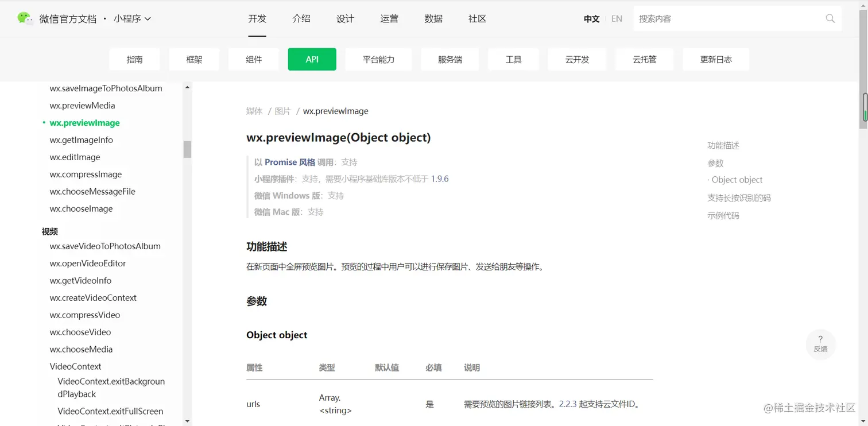Click the 2.2.3 version link

[568, 404]
